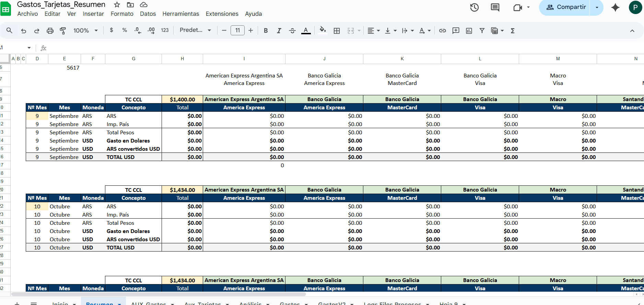Switch to the Resumen sheet tab
The image size is (644, 305).
pos(99,303)
